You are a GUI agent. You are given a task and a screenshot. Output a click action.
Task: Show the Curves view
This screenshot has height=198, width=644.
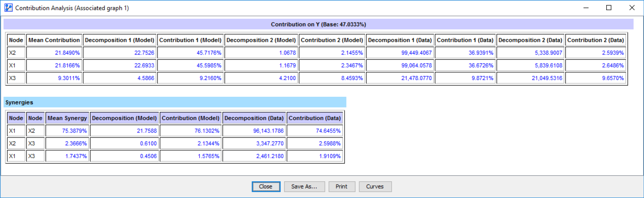[x=375, y=187]
